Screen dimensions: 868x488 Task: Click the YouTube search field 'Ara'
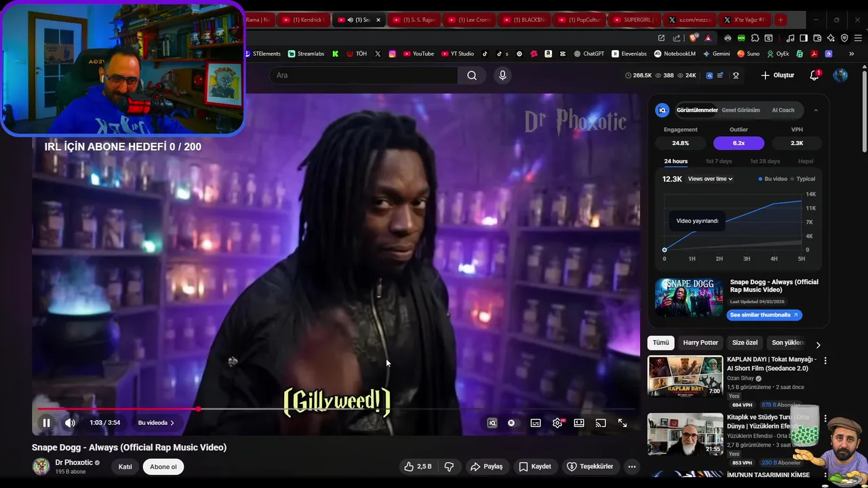[363, 75]
